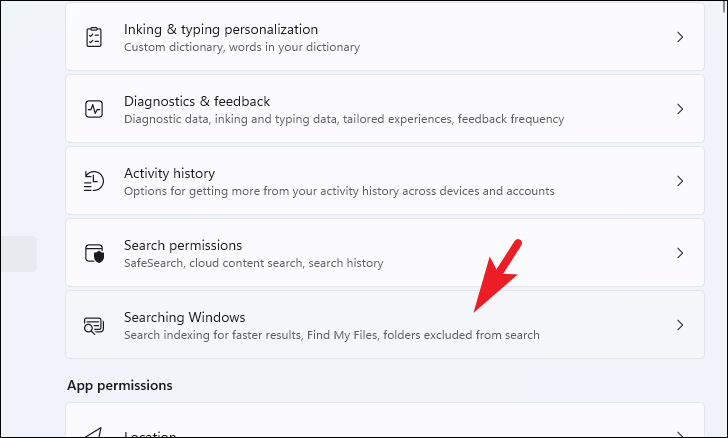Expand the Searching Windows chevron

680,325
